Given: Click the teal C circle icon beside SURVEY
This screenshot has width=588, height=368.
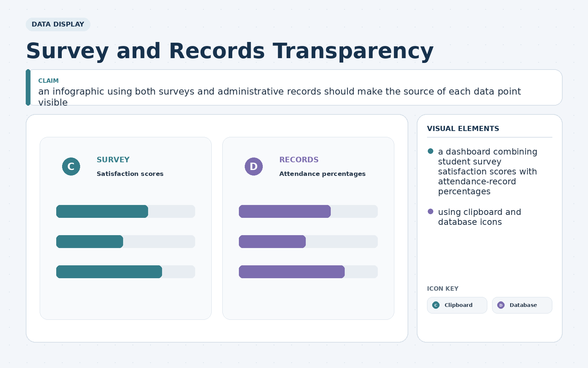Looking at the screenshot, I should [x=71, y=166].
